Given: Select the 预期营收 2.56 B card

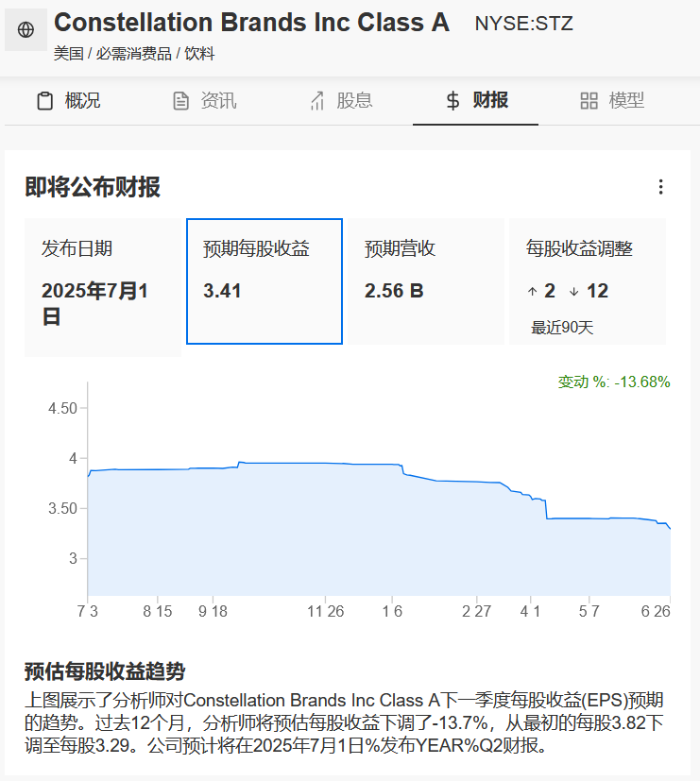Looking at the screenshot, I should tap(426, 281).
